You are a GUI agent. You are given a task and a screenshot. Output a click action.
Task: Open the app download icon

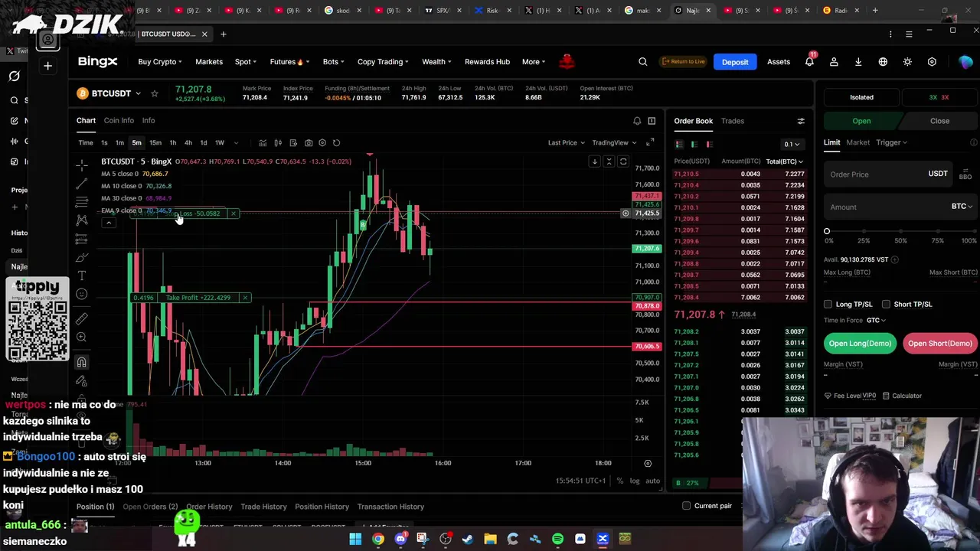point(858,62)
